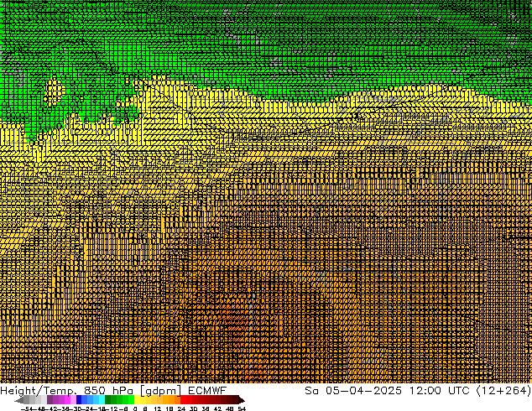Select the cyan legend swatch near -18

[102, 399]
